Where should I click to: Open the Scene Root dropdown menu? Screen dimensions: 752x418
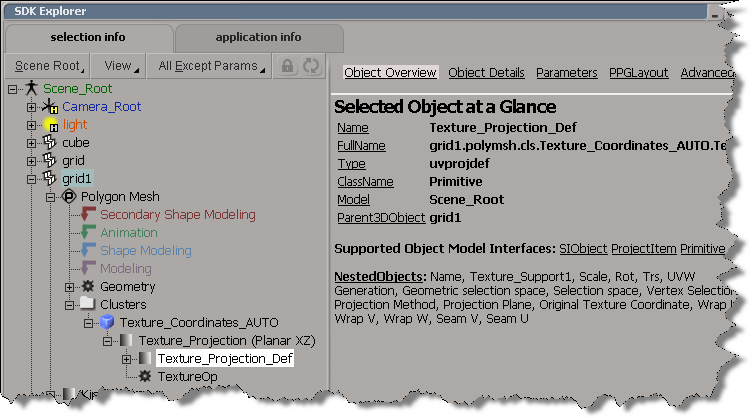(x=48, y=66)
